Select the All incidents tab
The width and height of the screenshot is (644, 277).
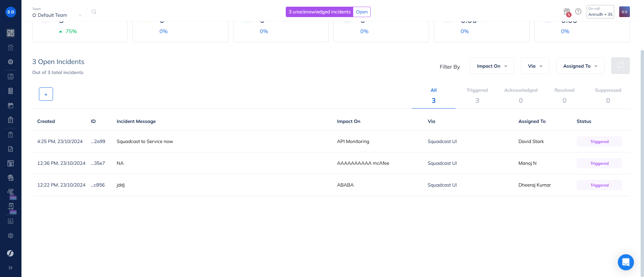pos(434,96)
